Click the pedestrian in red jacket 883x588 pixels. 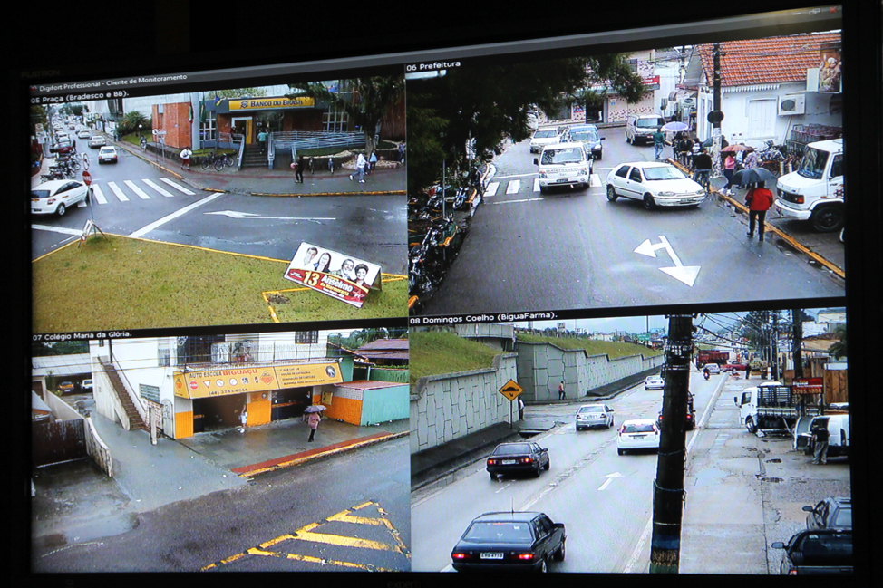coord(759,206)
